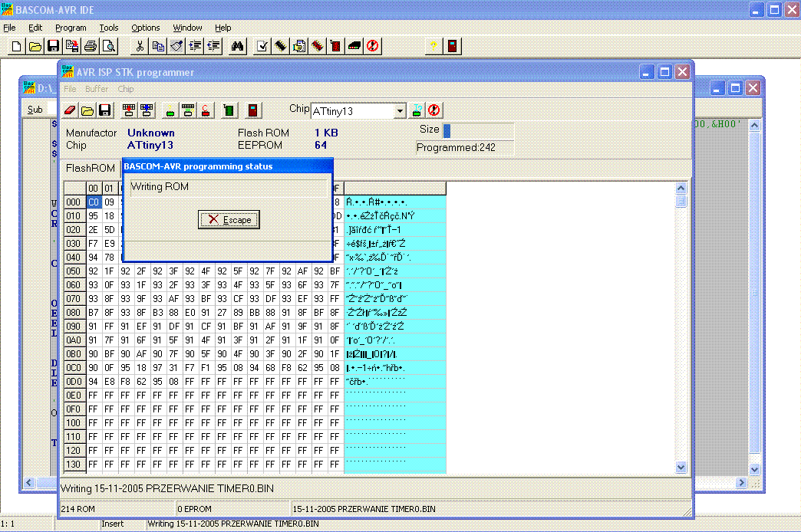Exit IDE using the red door icon
The image size is (801, 532).
452,47
